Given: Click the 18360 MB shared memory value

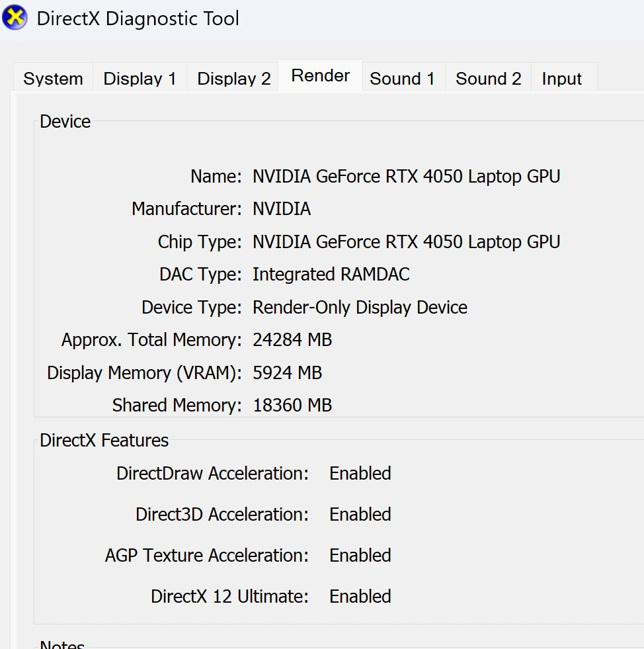Looking at the screenshot, I should [x=292, y=406].
